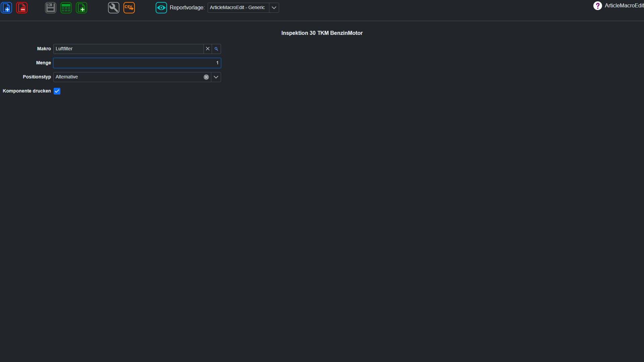Clear the Makro field with the X button

(208, 49)
